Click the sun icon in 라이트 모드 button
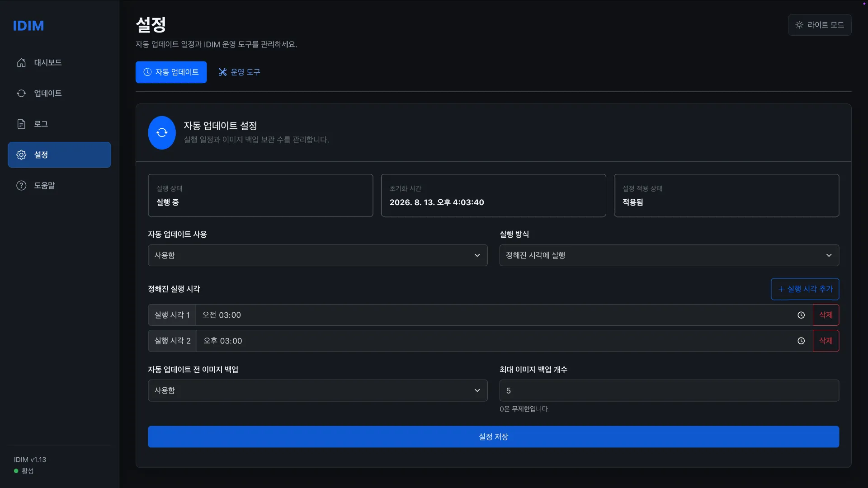This screenshot has height=488, width=868. coord(799,25)
